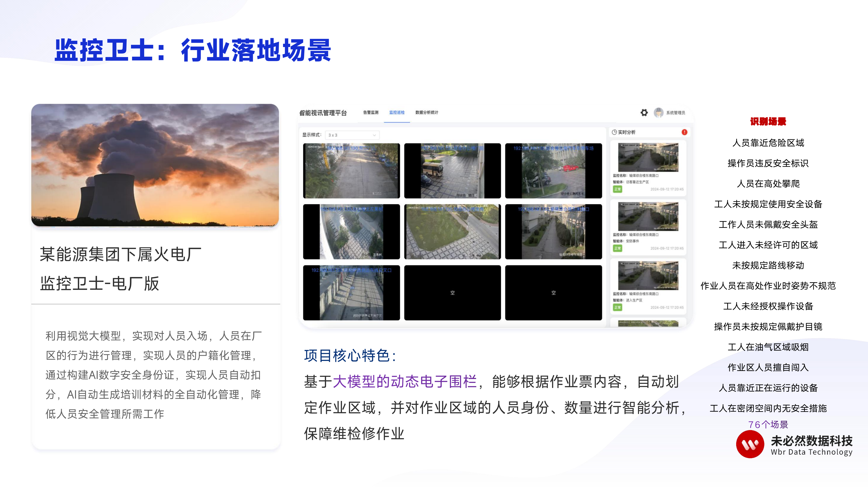Click 工作人员未佩戴安全头盔 entry
Image resolution: width=868 pixels, height=488 pixels.
[x=768, y=225]
